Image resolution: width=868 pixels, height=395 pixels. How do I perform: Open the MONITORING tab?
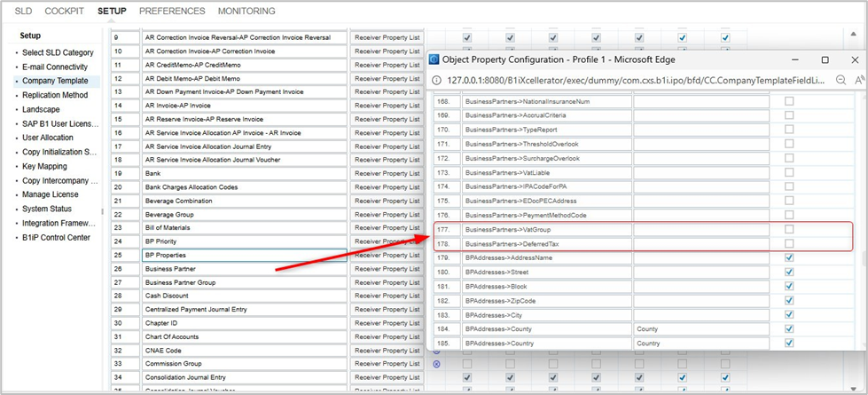(x=246, y=12)
